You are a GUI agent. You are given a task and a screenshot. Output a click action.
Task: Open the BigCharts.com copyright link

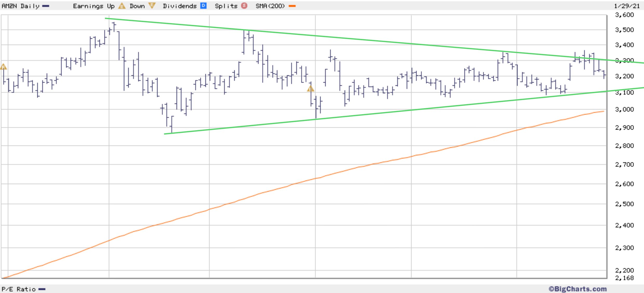tap(577, 289)
